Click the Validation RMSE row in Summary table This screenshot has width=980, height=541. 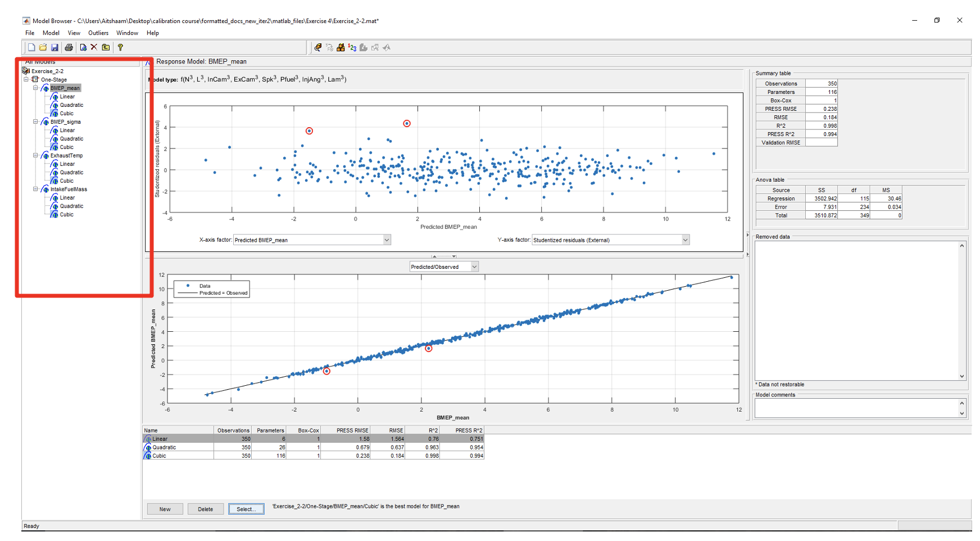[797, 143]
